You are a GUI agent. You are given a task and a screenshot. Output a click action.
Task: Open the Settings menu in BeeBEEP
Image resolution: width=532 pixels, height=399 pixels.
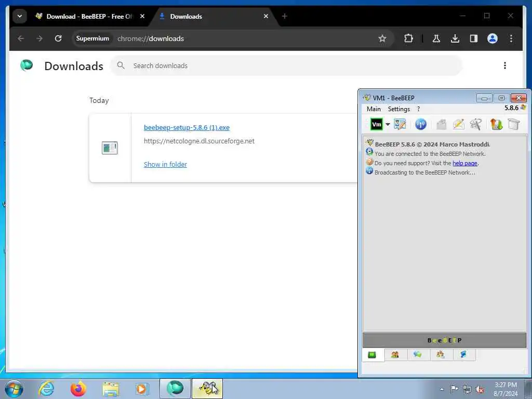tap(398, 109)
